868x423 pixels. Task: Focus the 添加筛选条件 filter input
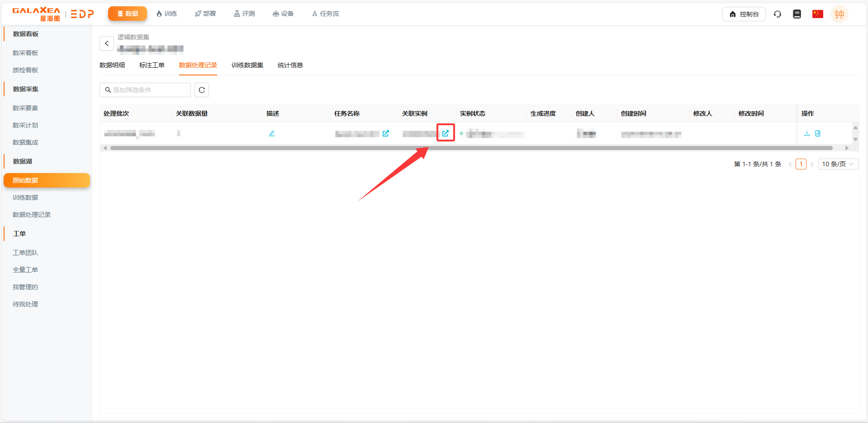[149, 90]
